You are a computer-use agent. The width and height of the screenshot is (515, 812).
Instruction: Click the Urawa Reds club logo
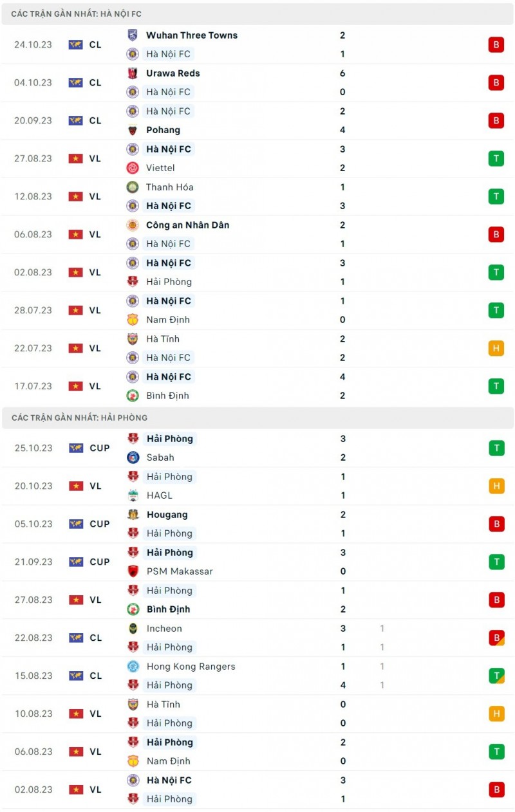[x=133, y=73]
